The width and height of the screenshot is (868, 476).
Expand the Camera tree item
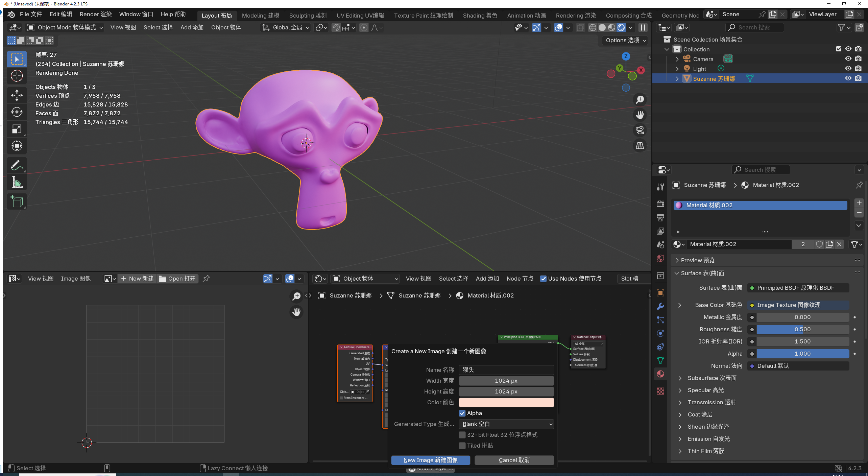(x=677, y=59)
